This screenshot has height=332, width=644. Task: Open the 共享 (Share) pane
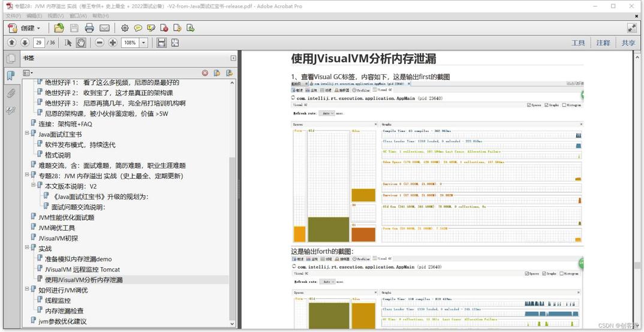click(x=628, y=43)
